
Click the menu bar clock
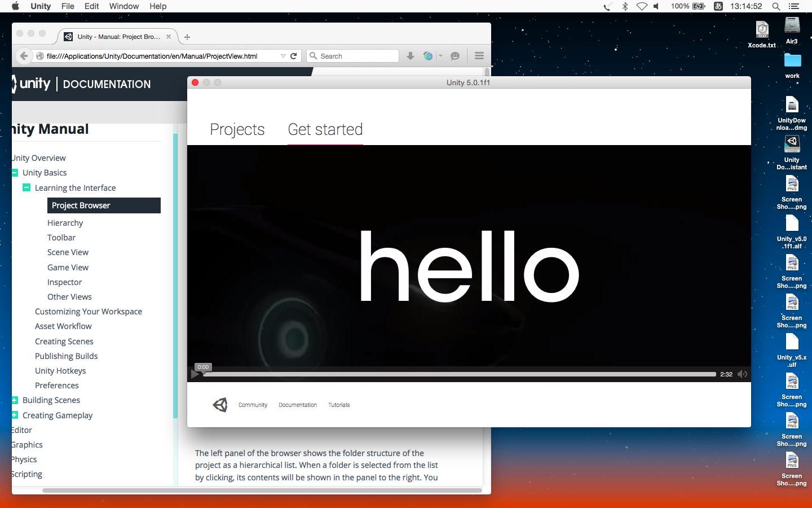coord(745,6)
